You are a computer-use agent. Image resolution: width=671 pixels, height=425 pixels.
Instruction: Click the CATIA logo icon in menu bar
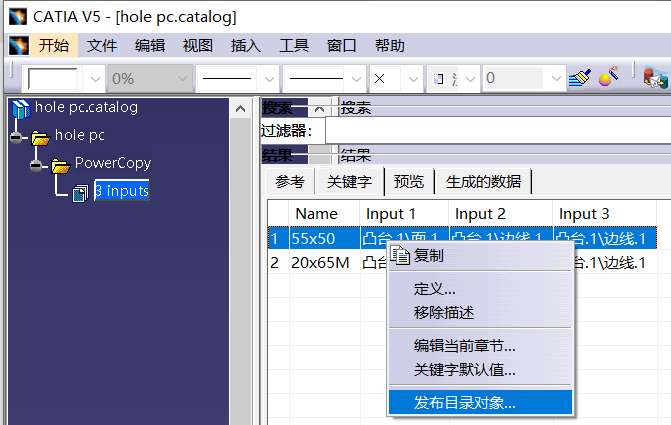tap(19, 45)
